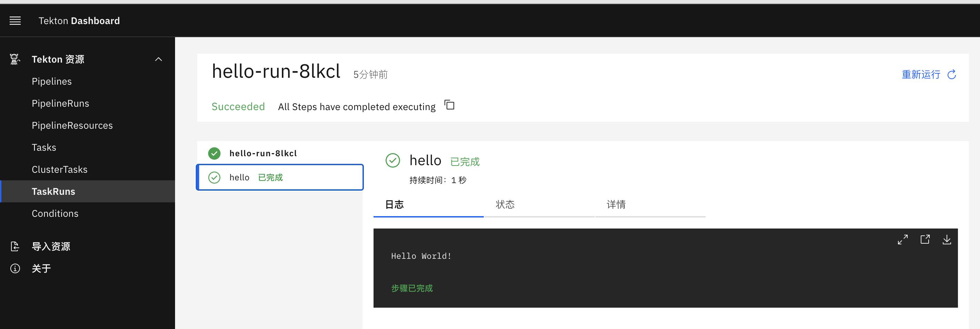This screenshot has width=980, height=329.
Task: Click the 'Hello World!' log line
Action: pyautogui.click(x=421, y=256)
